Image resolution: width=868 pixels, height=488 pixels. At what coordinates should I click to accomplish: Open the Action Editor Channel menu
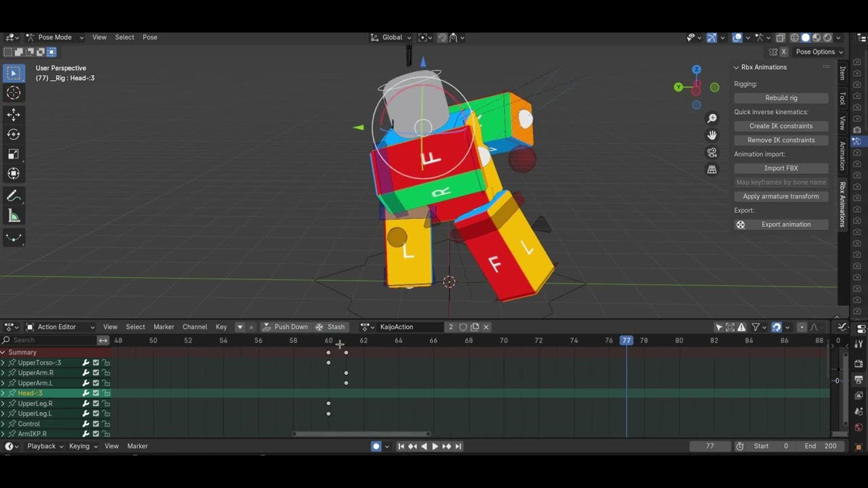pos(195,327)
